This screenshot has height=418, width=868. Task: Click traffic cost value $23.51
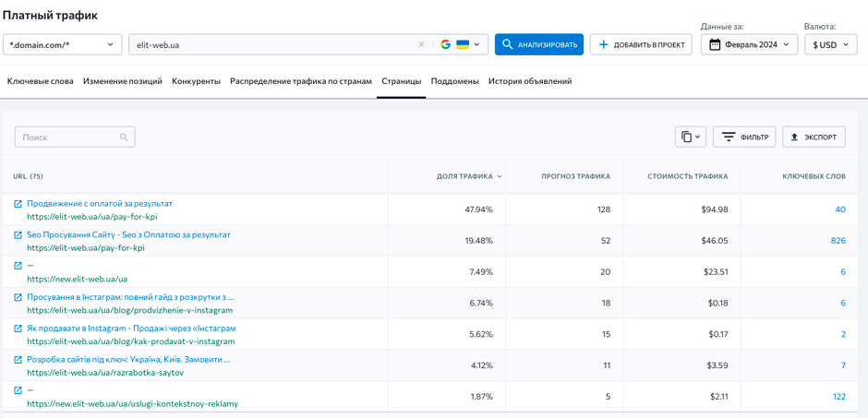pyautogui.click(x=714, y=272)
